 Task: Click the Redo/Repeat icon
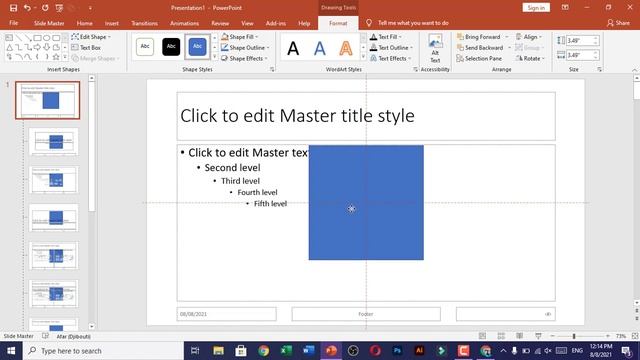pos(45,8)
